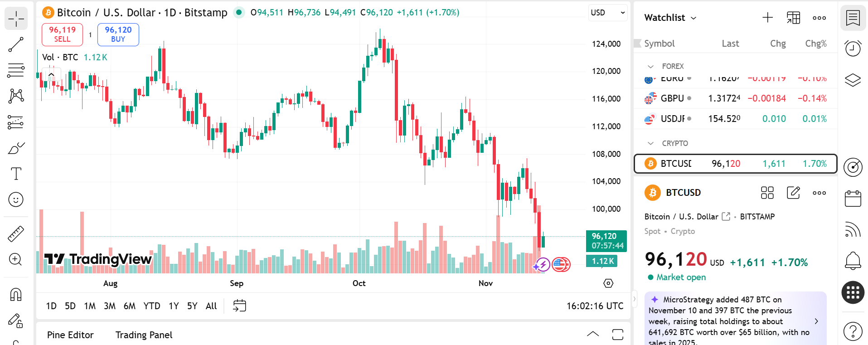The width and height of the screenshot is (868, 345).
Task: Select the BTCUSD watchlist row
Action: point(735,164)
